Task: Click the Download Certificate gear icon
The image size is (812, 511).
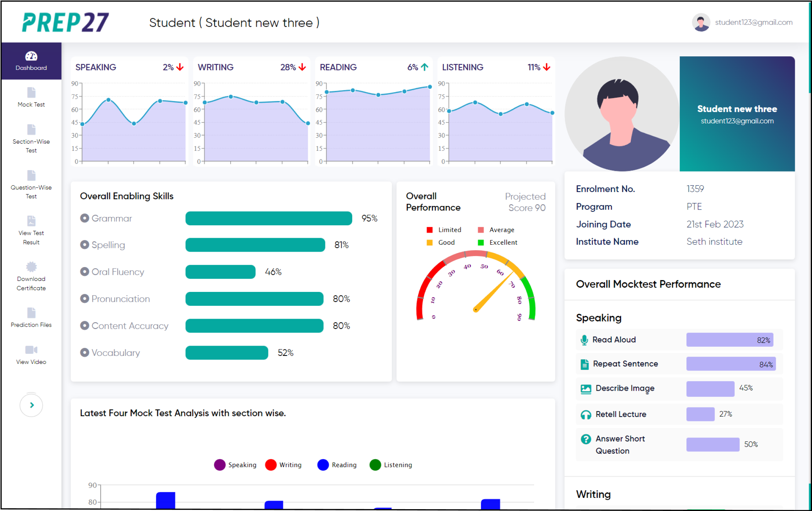Action: [x=31, y=267]
